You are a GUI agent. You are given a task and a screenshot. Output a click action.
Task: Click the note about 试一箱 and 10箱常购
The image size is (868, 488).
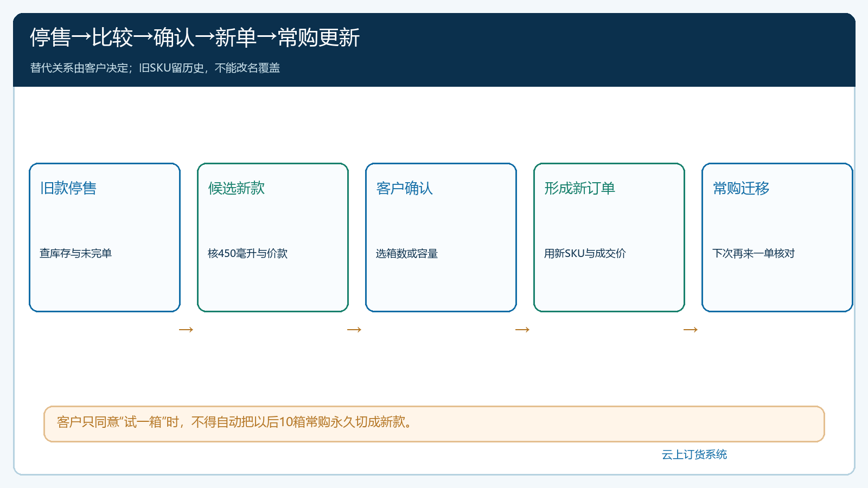(434, 424)
